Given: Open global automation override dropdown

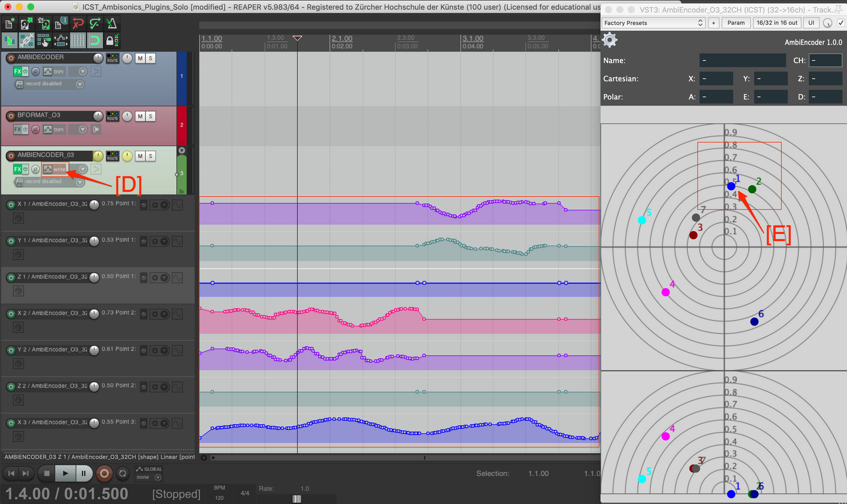Looking at the screenshot, I should tap(157, 478).
